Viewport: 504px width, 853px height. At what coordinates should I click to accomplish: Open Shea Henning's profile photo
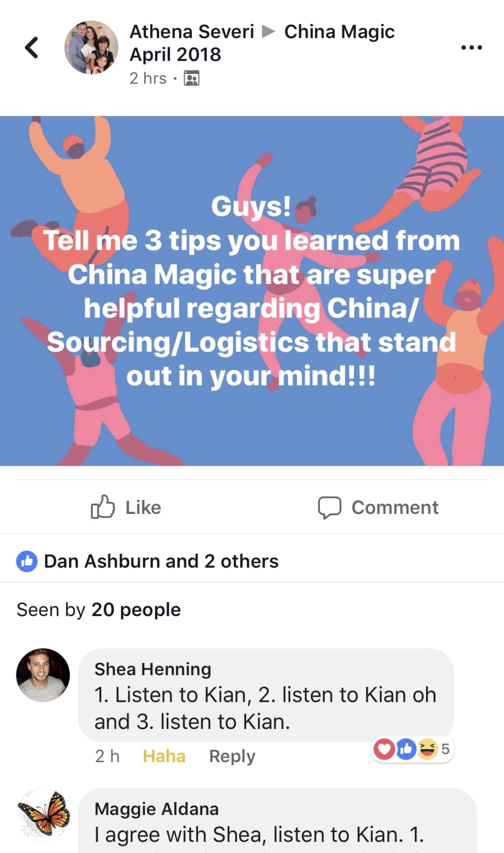43,675
